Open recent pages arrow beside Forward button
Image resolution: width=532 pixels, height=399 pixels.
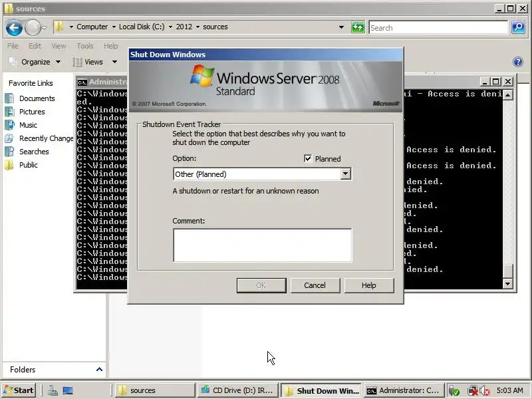45,28
